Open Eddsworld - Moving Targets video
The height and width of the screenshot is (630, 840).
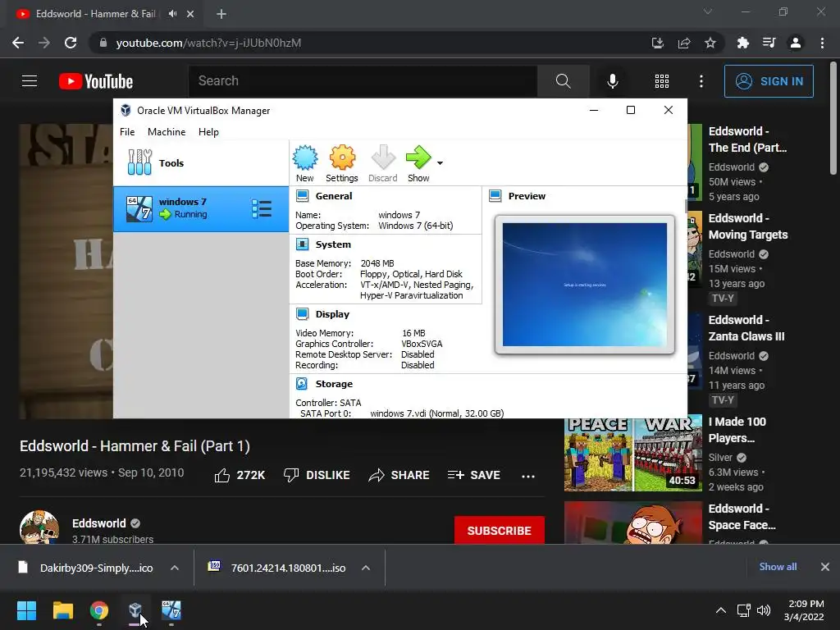coord(748,226)
